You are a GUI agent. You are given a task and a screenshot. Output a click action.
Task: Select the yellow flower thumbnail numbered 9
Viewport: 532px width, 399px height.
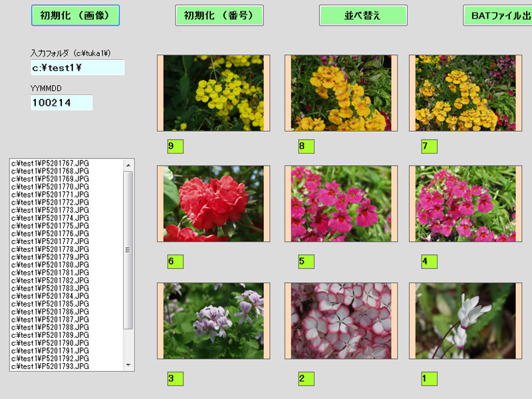[213, 93]
